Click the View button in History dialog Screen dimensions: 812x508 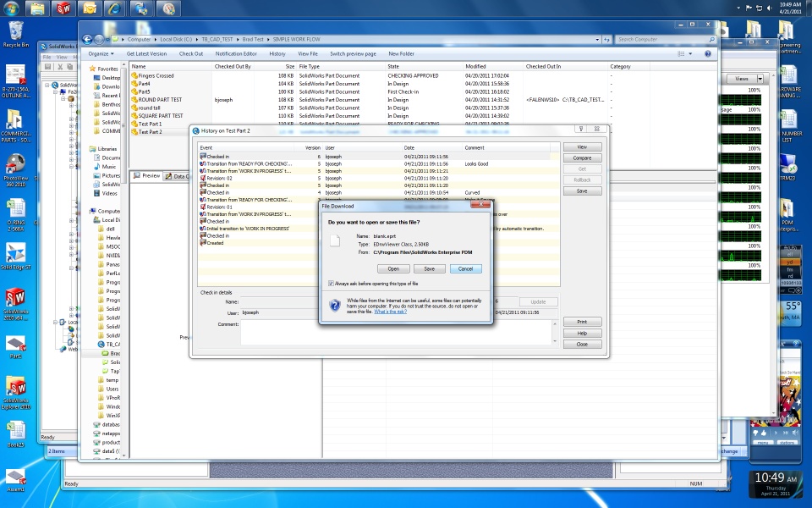582,147
